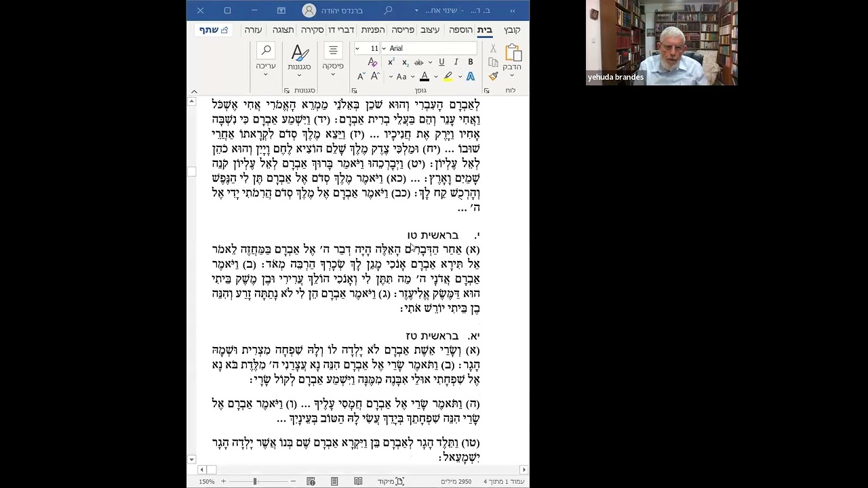Switch to the סקירה (Review) tab

(x=312, y=30)
